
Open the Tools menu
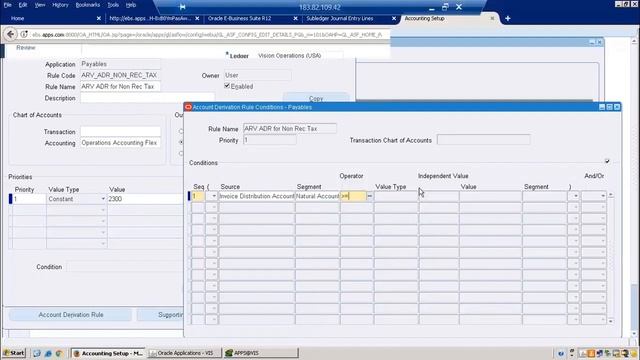(113, 5)
